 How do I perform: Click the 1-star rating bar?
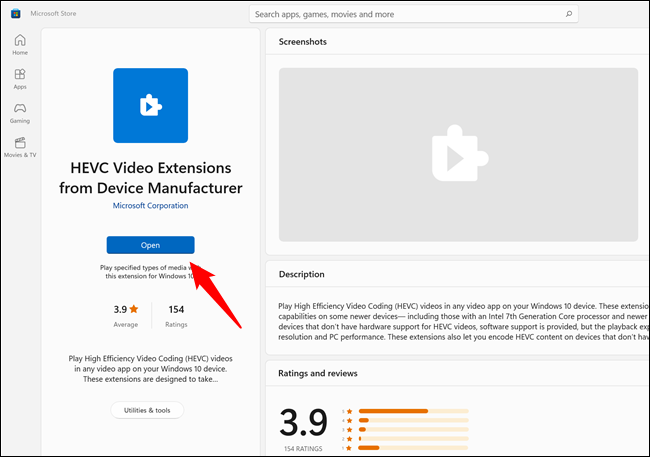click(x=412, y=447)
